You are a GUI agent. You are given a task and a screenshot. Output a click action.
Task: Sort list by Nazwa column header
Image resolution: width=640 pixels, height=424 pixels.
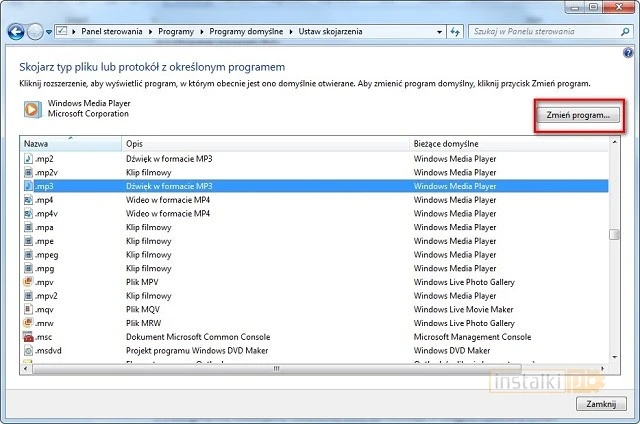point(70,144)
